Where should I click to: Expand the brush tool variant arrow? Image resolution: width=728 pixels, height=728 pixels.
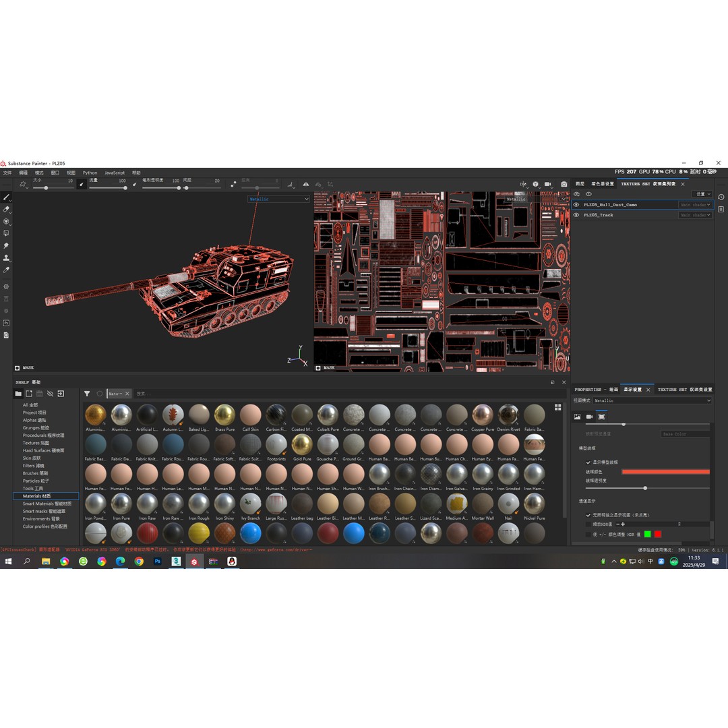10,200
